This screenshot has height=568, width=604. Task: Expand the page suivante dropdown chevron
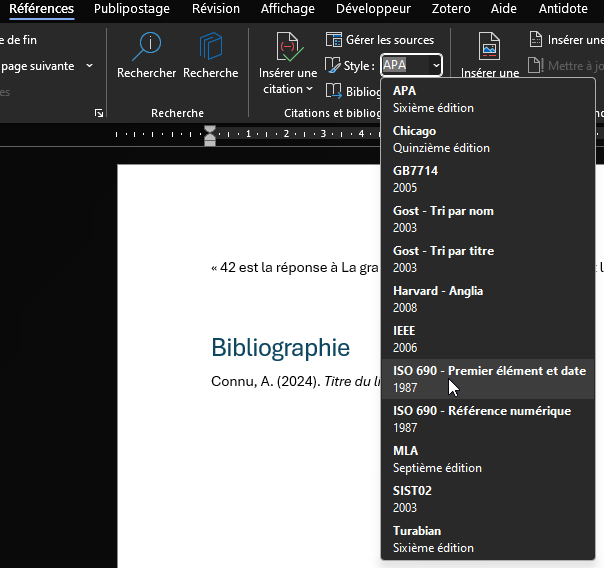[x=89, y=66]
